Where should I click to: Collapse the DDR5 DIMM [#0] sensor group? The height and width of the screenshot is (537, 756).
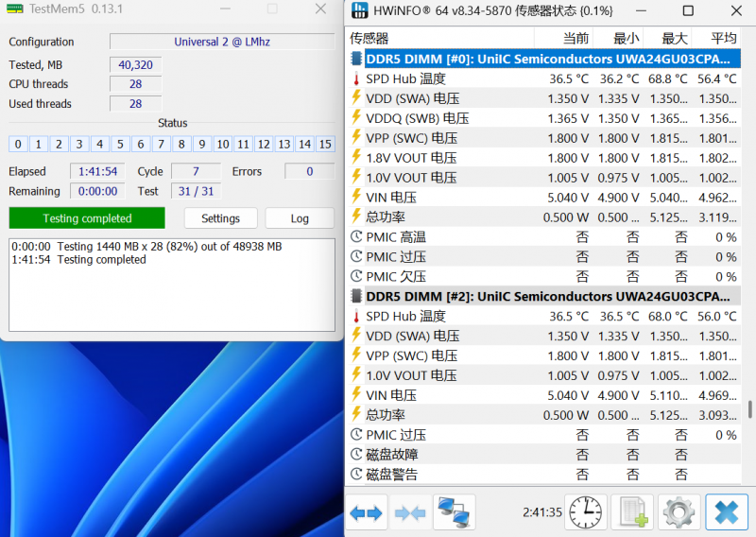[x=548, y=59]
